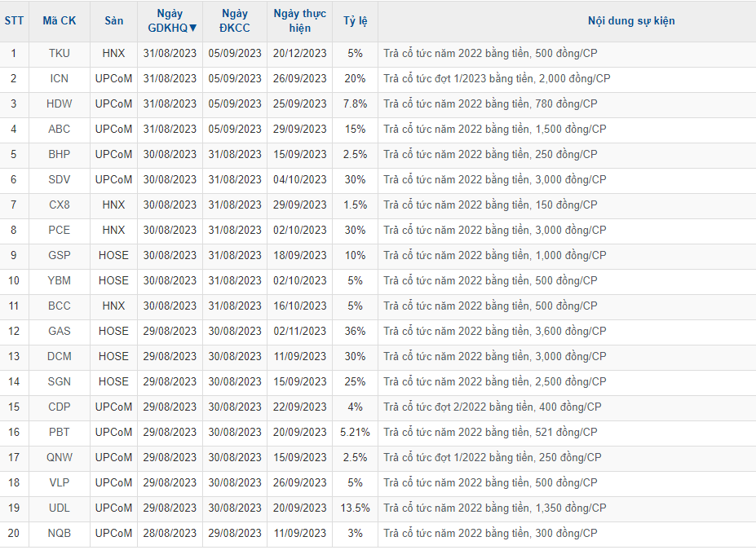
Task: Click the Tỷ lệ column header
Action: [355, 21]
